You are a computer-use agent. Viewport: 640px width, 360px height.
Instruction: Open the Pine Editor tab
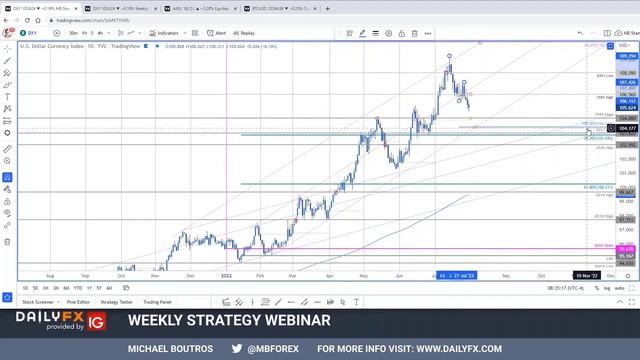coord(78,302)
